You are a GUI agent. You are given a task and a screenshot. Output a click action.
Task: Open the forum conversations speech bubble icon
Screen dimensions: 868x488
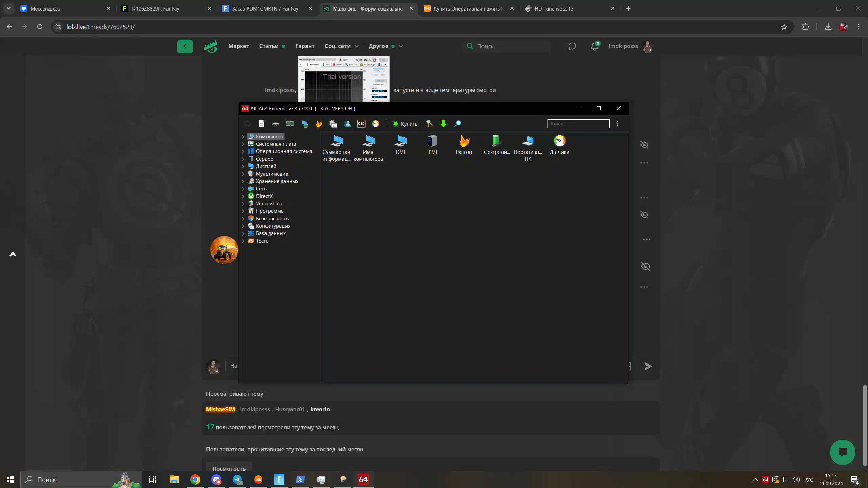[572, 46]
